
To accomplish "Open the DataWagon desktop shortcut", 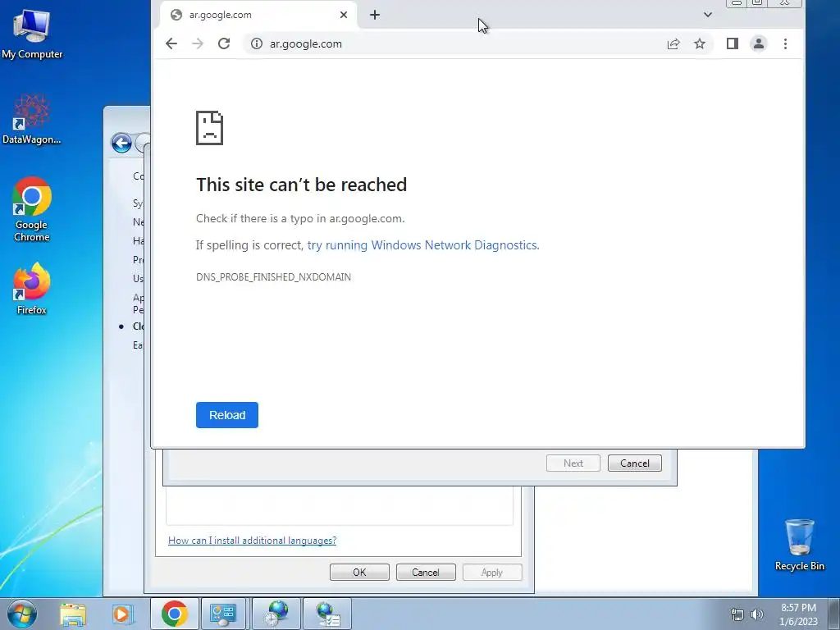I will [32, 119].
